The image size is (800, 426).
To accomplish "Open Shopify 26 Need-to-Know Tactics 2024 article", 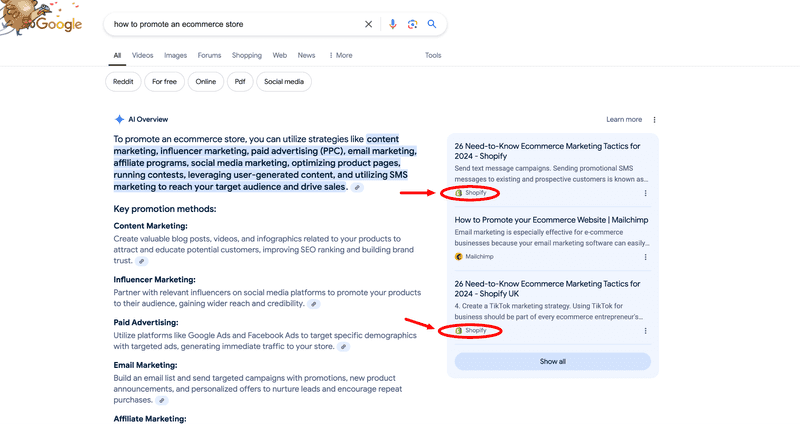I will pos(547,151).
